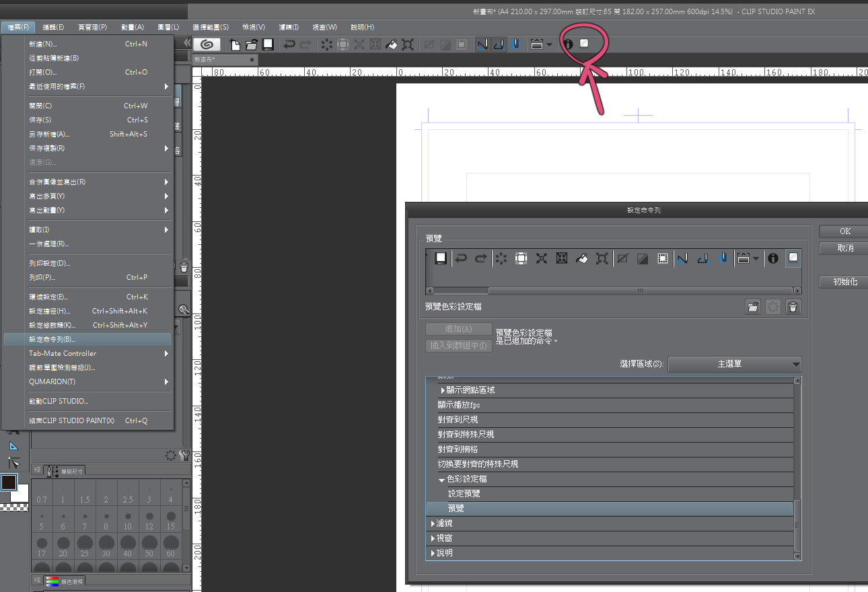Viewport: 868px width, 592px height.
Task: Click Undo arrow in the main command bar
Action: 289,44
